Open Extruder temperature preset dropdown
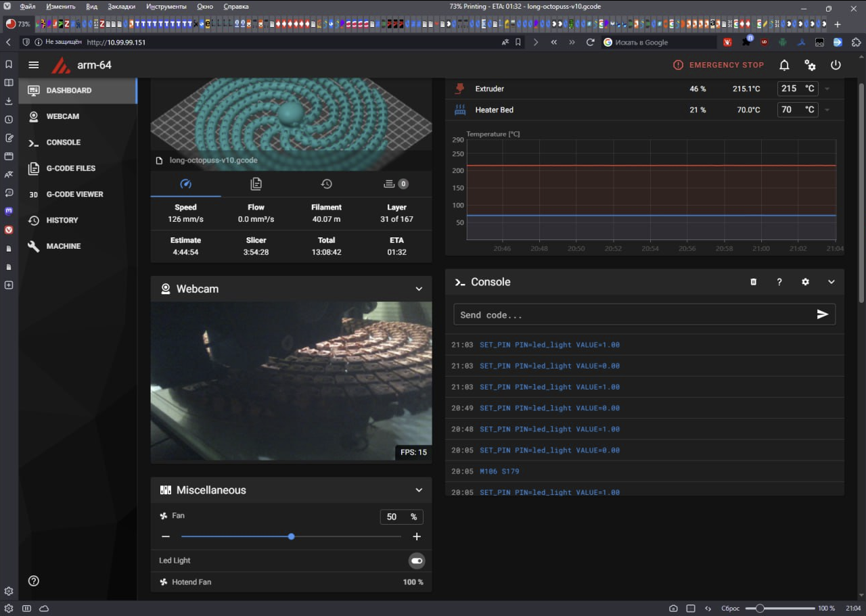The width and height of the screenshot is (866, 616). (x=827, y=89)
